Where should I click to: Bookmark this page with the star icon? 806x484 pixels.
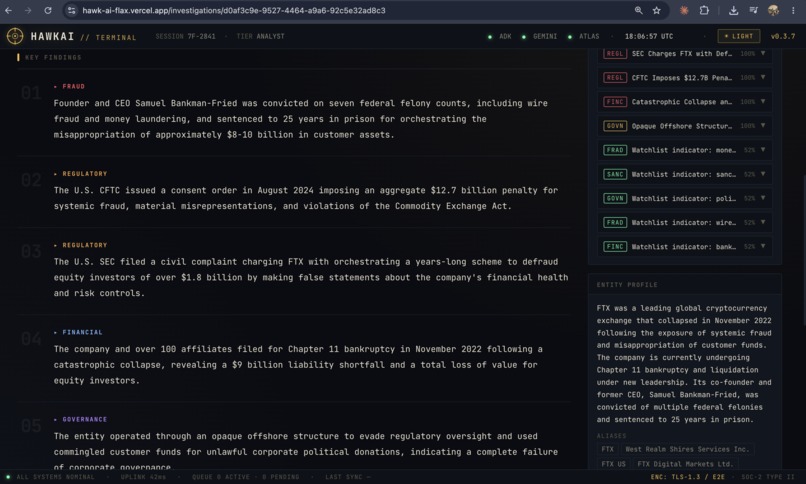tap(656, 10)
